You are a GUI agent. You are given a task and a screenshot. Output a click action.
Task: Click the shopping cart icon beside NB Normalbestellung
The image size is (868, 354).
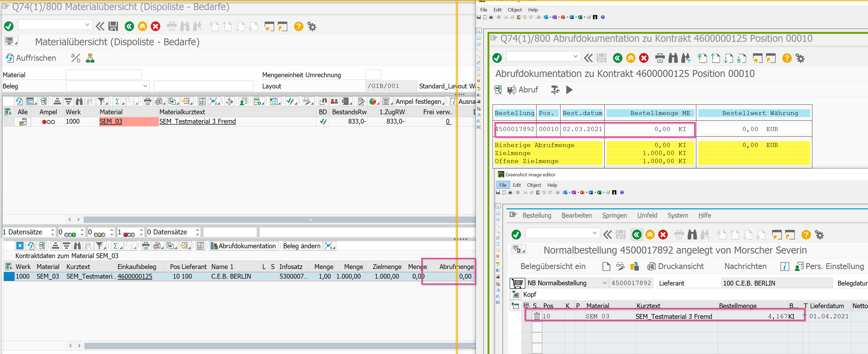[517, 283]
